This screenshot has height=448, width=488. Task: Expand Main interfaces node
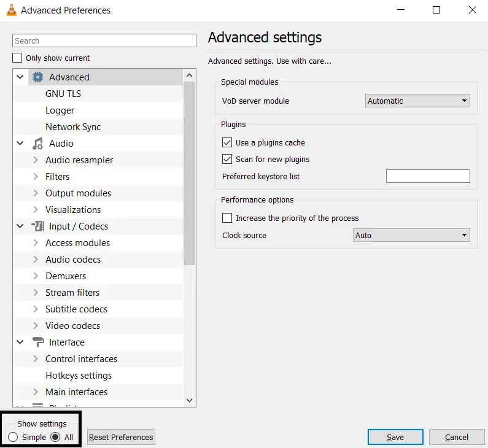(x=36, y=392)
